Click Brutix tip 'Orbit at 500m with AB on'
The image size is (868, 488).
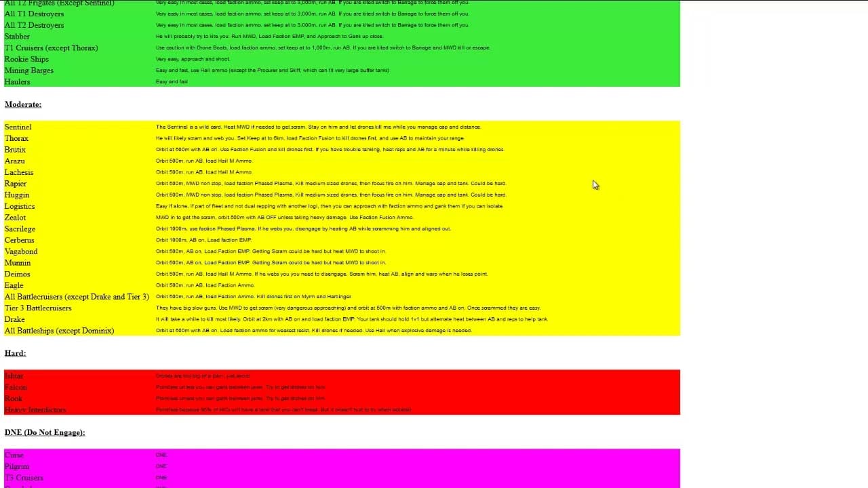click(x=330, y=149)
